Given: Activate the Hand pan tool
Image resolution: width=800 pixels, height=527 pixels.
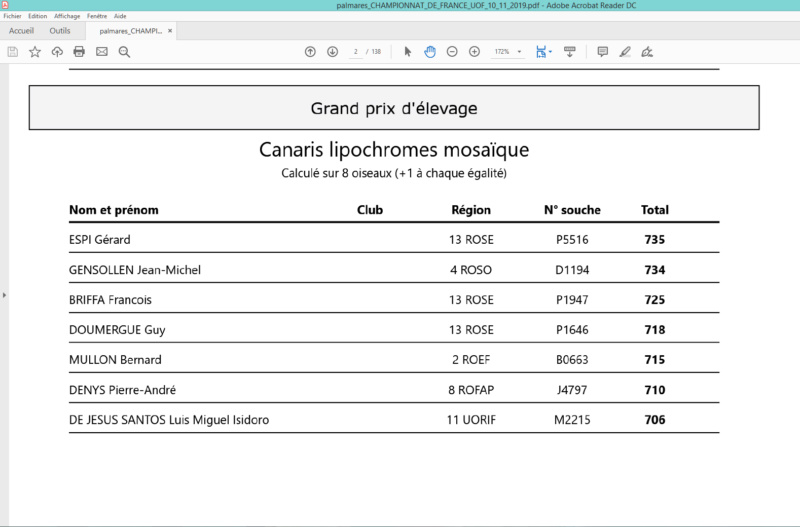Looking at the screenshot, I should (430, 52).
